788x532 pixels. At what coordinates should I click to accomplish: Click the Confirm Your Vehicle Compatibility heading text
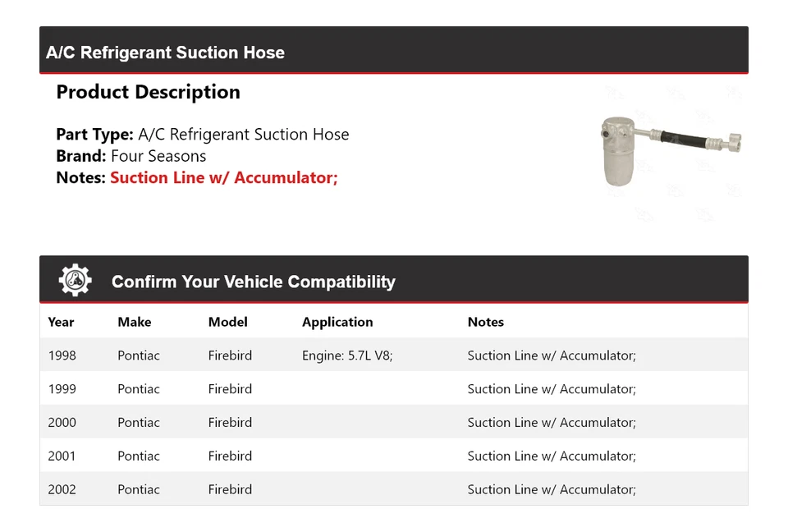(253, 282)
